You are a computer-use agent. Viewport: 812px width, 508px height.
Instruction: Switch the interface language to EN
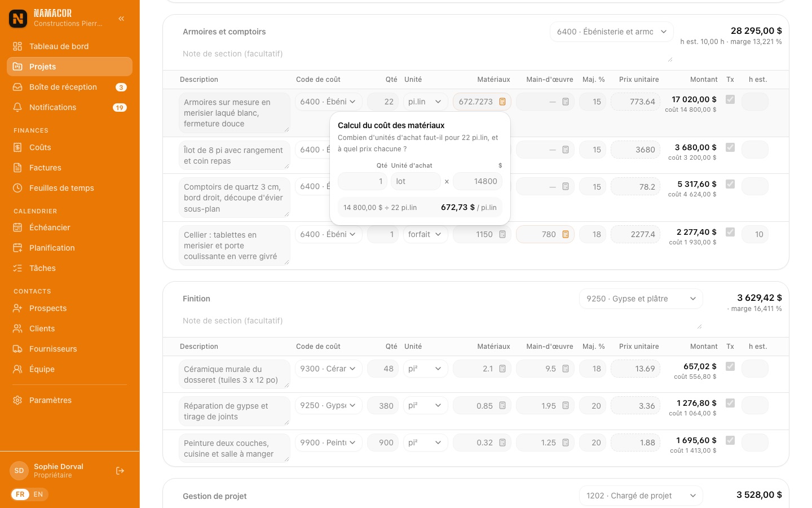[x=38, y=494]
